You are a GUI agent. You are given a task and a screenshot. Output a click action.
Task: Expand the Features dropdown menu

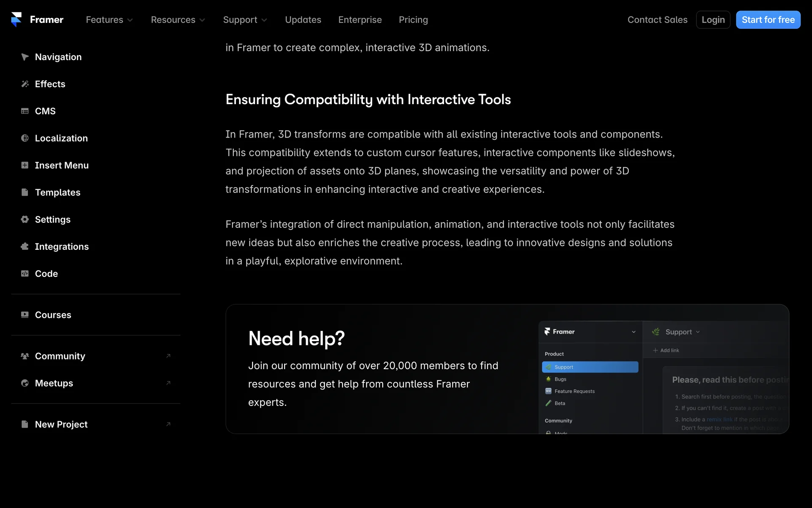click(x=109, y=20)
